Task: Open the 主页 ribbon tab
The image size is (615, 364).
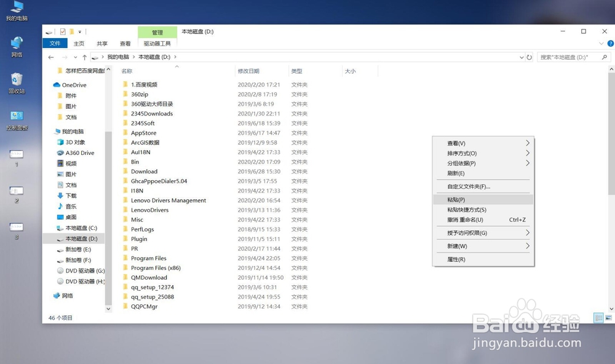Action: point(79,43)
